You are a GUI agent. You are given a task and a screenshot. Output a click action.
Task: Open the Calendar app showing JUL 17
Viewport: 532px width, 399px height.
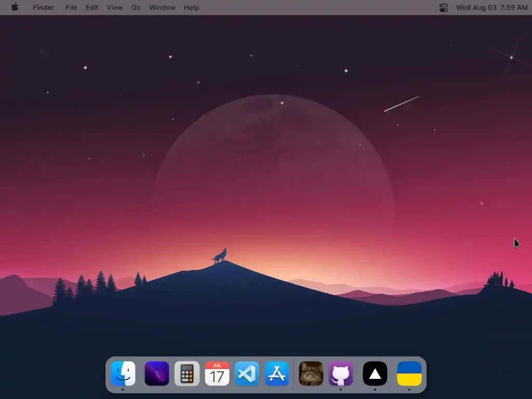[x=217, y=374]
